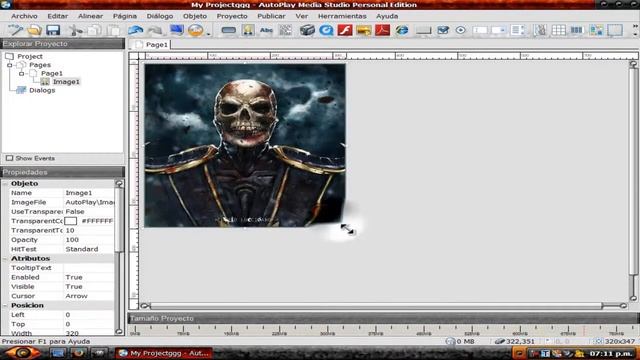Insert a new Flash object

[x=345, y=30]
